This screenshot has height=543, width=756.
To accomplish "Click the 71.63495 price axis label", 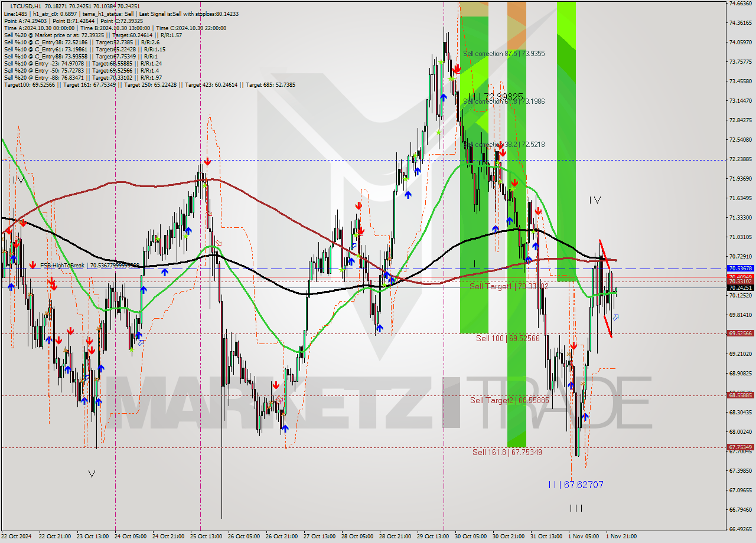I will (740, 198).
